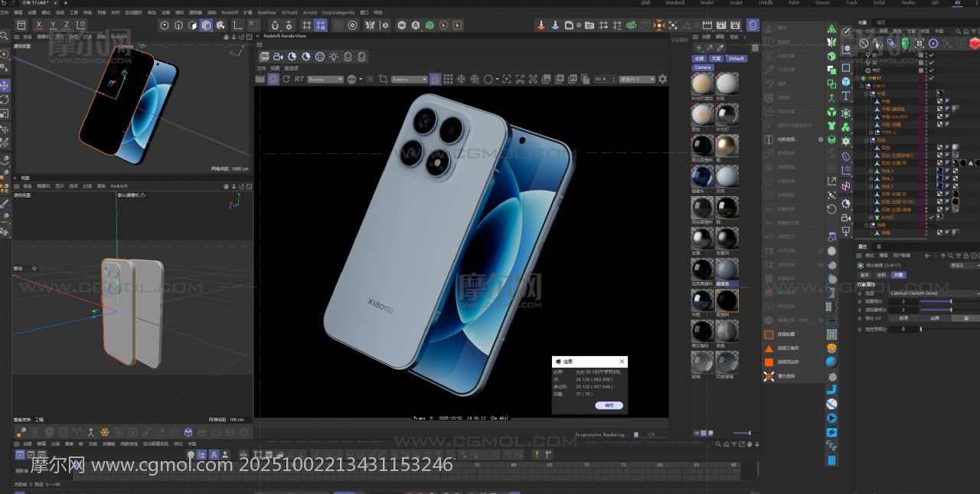Select the crop region icon in RenderView
Viewport: 980px width, 494px height.
(383, 79)
